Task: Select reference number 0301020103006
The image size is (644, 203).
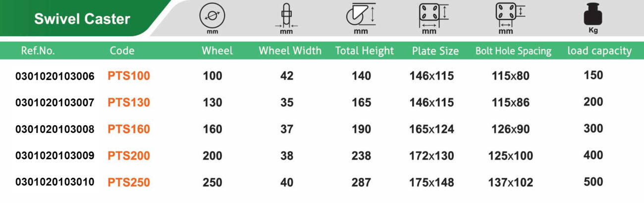Action: pyautogui.click(x=55, y=76)
